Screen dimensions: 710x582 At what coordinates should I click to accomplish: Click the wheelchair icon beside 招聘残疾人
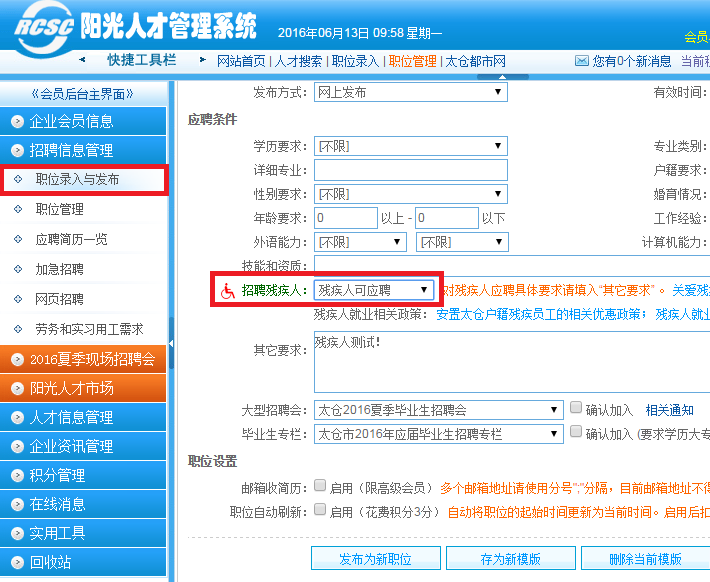click(x=227, y=290)
